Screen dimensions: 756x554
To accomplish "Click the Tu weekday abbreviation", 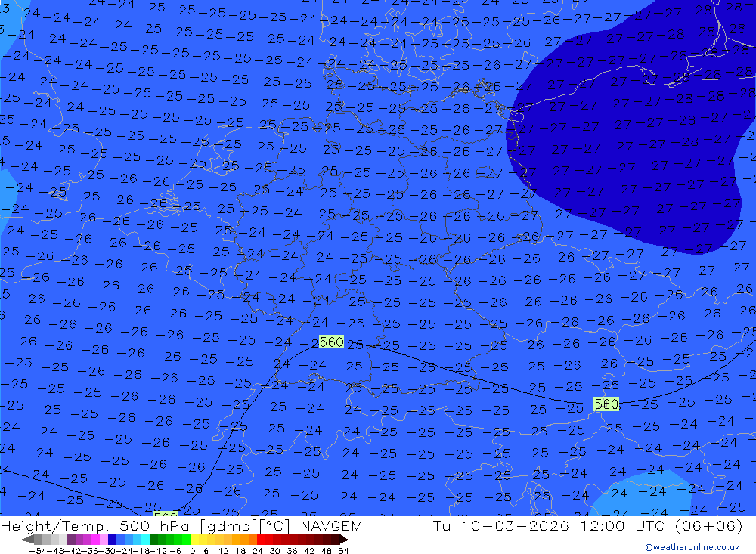I will coord(442,525).
